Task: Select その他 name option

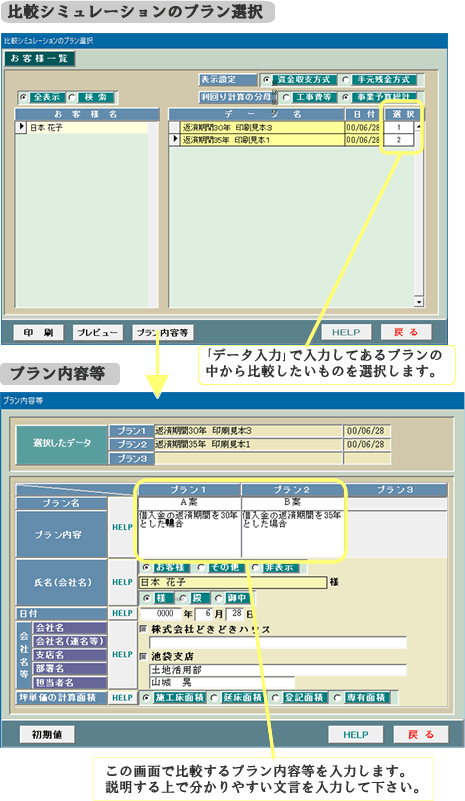Action: pos(201,568)
